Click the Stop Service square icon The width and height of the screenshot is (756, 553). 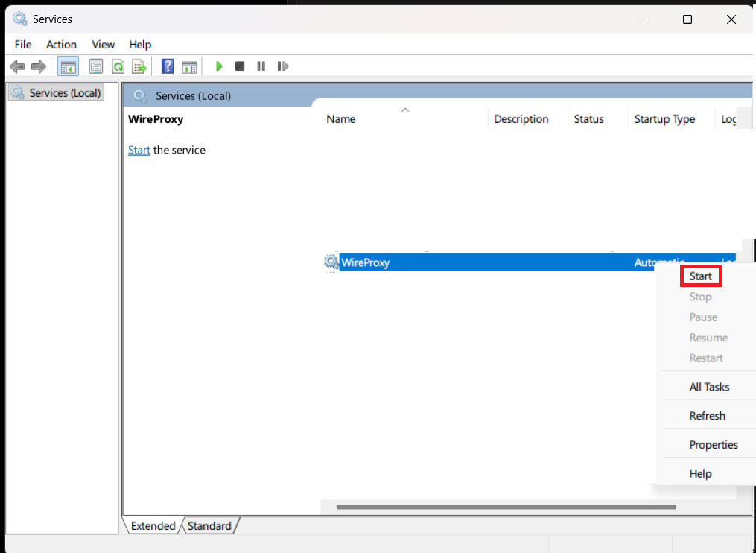click(x=240, y=66)
